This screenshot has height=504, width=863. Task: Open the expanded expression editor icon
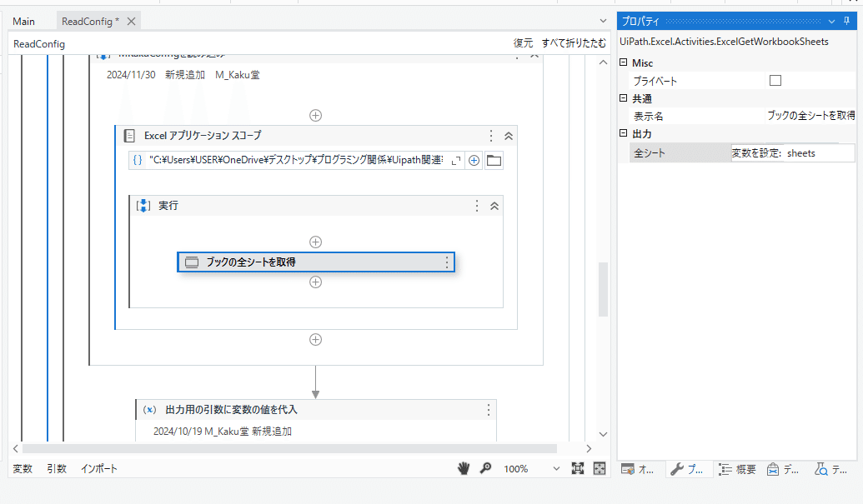pyautogui.click(x=456, y=161)
